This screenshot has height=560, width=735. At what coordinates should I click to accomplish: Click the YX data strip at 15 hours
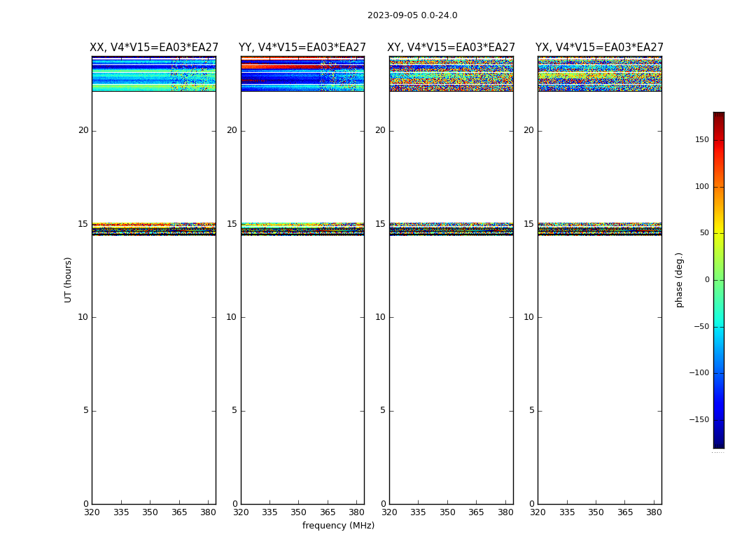pyautogui.click(x=599, y=229)
